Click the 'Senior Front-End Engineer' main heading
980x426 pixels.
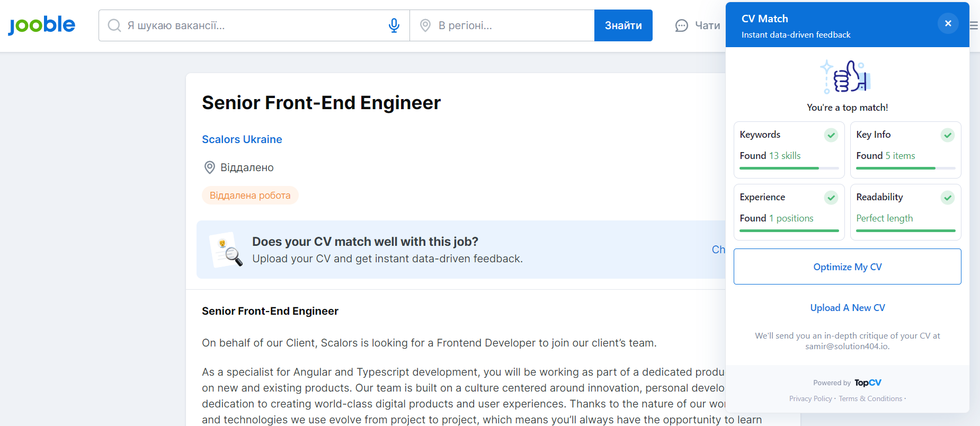click(321, 103)
